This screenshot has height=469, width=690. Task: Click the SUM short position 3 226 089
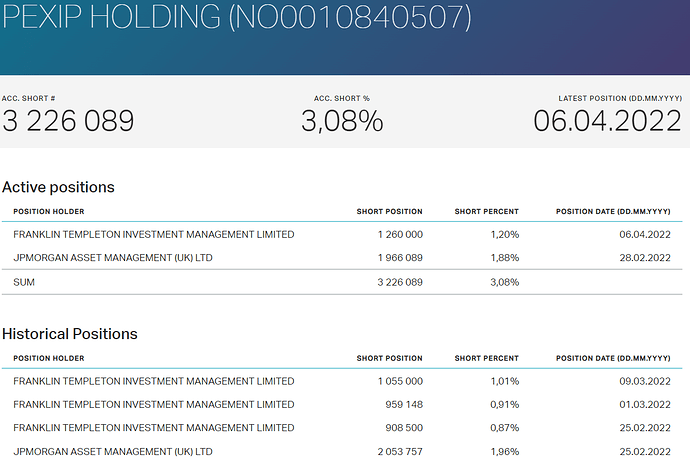click(x=400, y=282)
